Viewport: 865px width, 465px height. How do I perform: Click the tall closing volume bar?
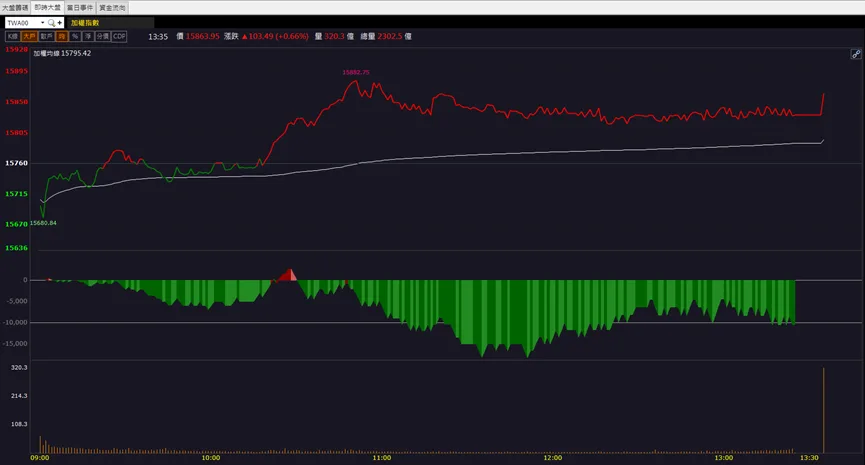click(824, 410)
